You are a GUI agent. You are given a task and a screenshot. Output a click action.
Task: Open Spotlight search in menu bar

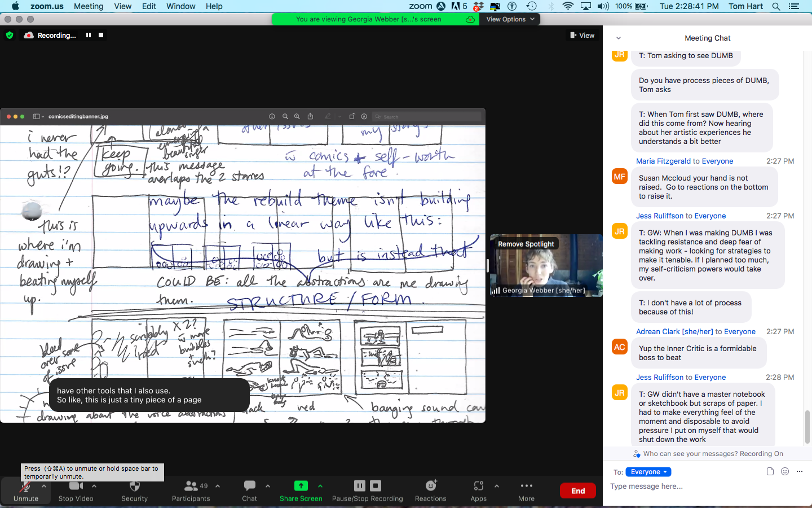[776, 6]
